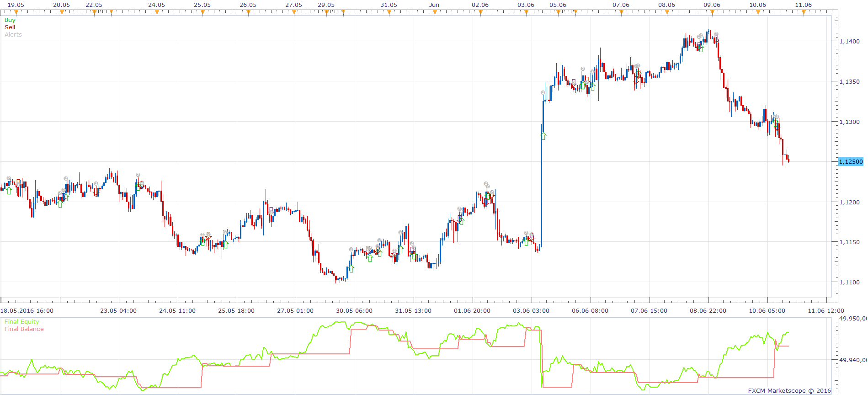Click the 1,1350 price axis label
The height and width of the screenshot is (395, 868).
tap(849, 81)
